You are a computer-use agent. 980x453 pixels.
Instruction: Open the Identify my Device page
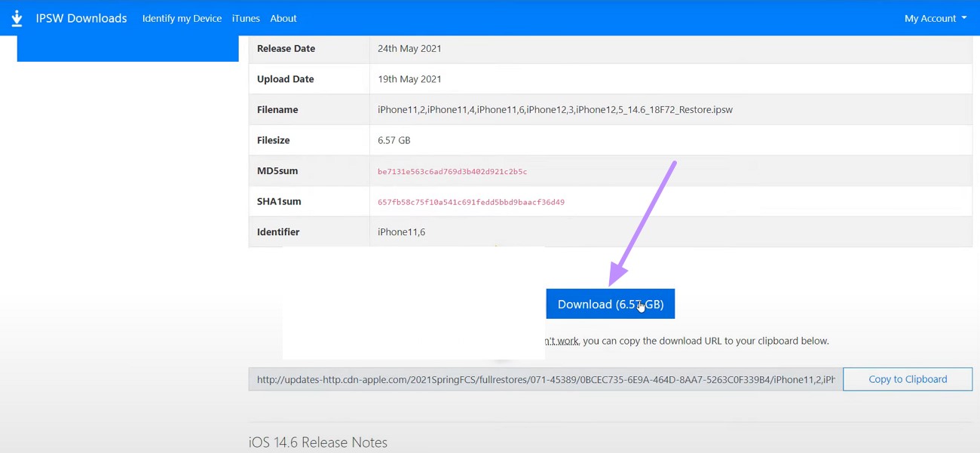(182, 18)
